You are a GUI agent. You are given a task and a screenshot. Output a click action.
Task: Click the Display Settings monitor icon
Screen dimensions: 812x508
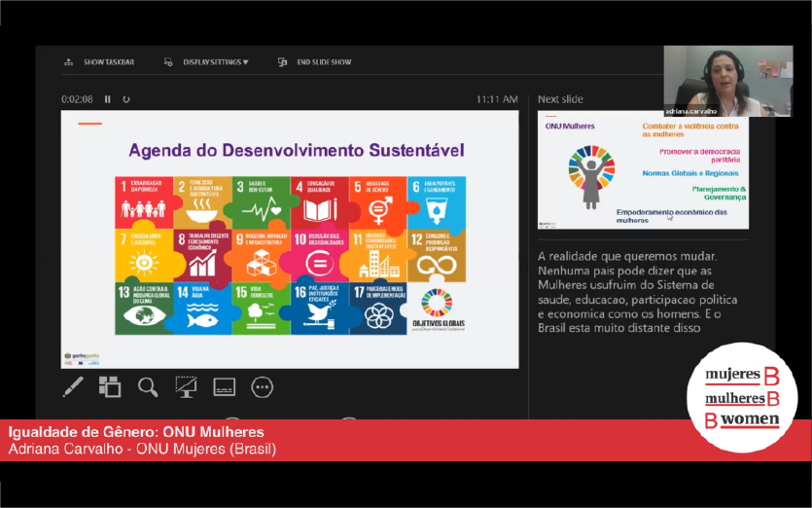(168, 62)
